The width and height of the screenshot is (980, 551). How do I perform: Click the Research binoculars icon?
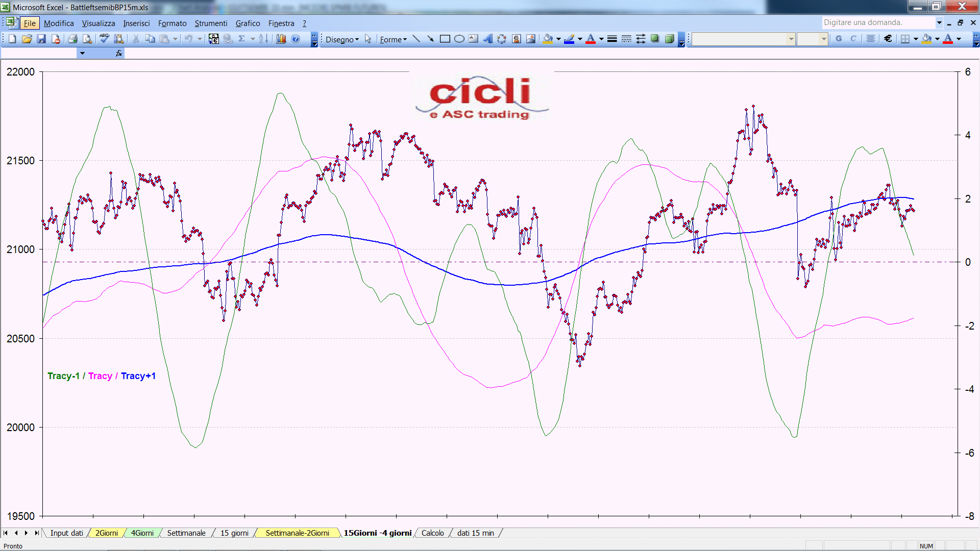[119, 39]
